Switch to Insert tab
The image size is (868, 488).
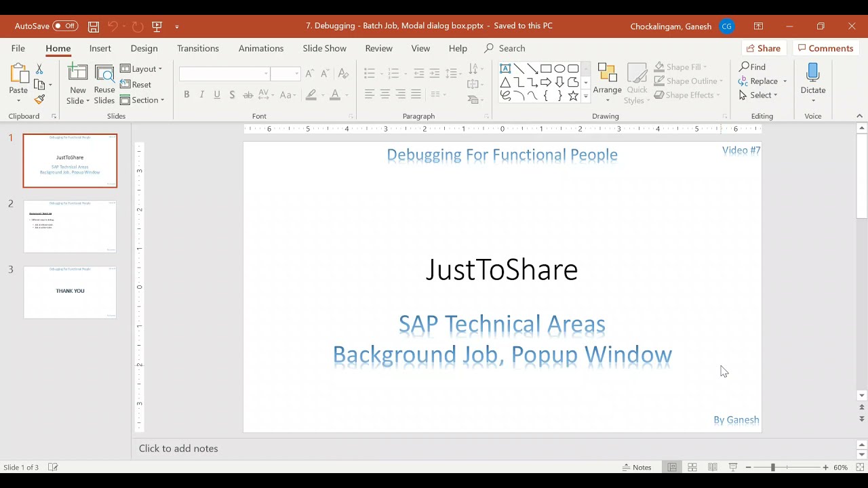[x=100, y=48]
